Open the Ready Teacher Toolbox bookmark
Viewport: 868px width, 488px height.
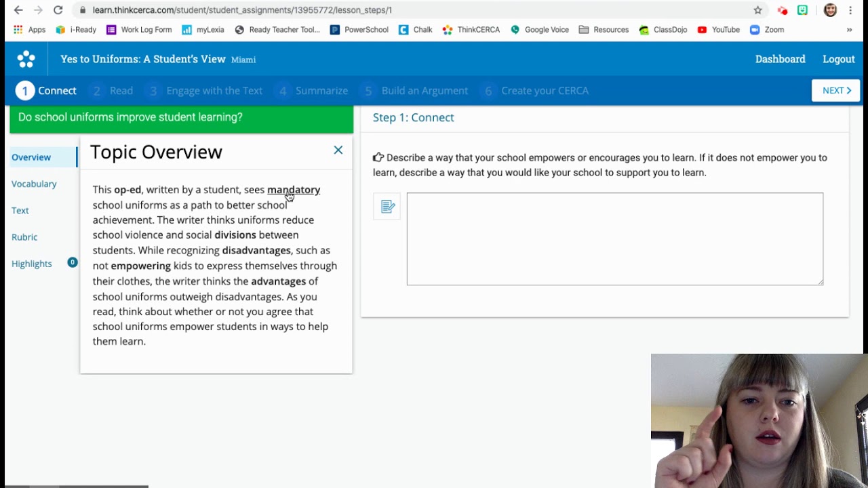[x=277, y=30]
